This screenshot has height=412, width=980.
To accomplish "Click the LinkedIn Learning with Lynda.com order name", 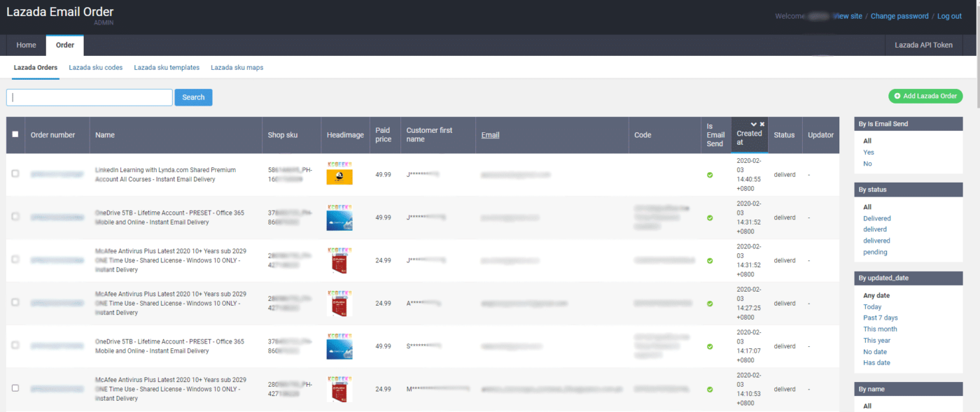I will (x=165, y=174).
